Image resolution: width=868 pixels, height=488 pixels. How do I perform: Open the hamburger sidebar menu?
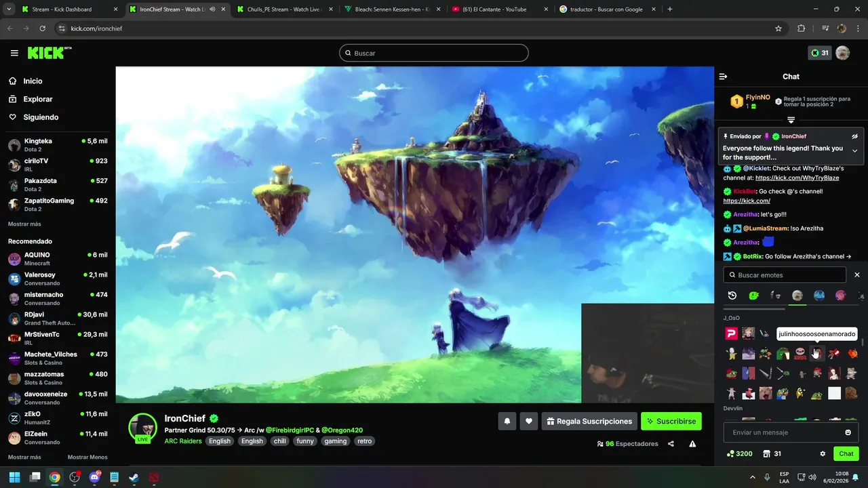pyautogui.click(x=14, y=53)
